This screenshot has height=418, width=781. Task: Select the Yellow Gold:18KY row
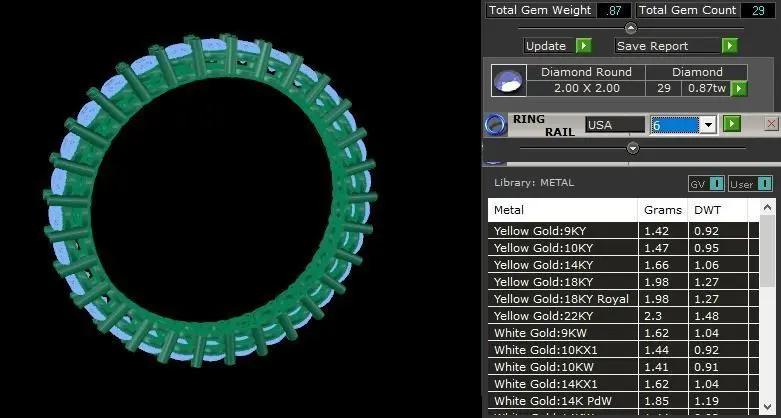[623, 281]
